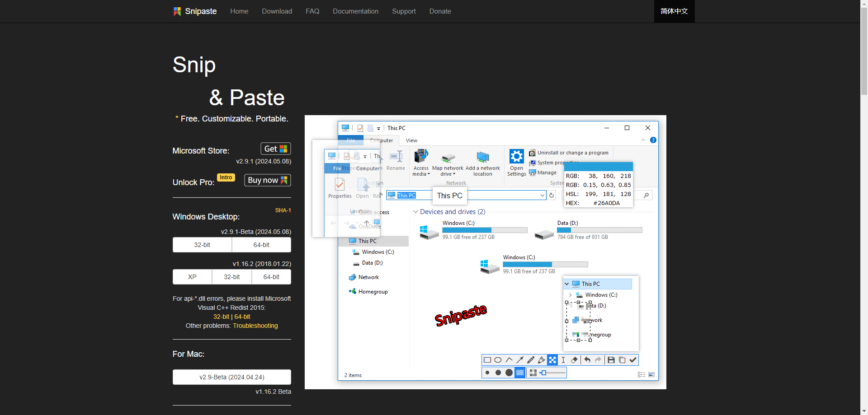This screenshot has width=868, height=415.
Task: Download v1.16.2 64-bit version
Action: (x=271, y=277)
